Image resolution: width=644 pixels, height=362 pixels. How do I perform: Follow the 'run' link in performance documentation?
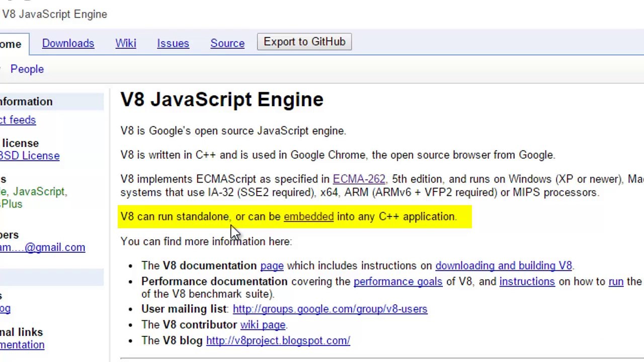(616, 282)
